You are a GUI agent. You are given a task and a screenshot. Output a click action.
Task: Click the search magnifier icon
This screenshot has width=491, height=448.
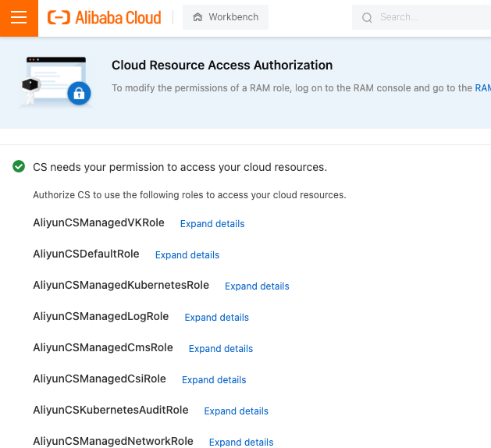click(x=367, y=17)
